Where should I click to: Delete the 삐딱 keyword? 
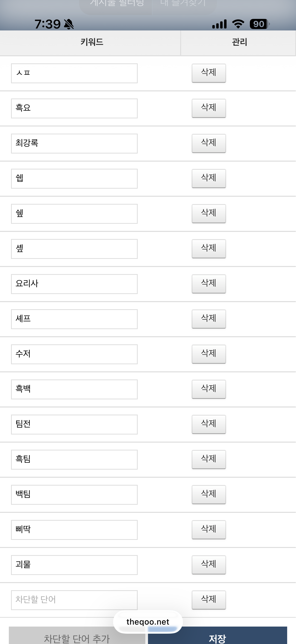(209, 530)
